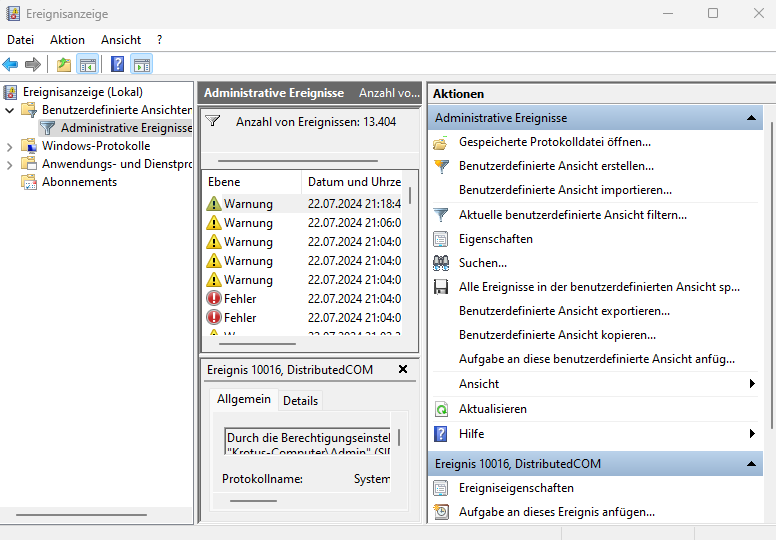776x540 pixels.
Task: Sort by Datum und Uhrzeit column header
Action: [x=351, y=182]
